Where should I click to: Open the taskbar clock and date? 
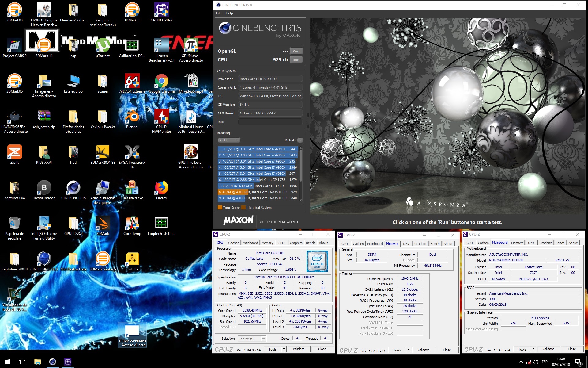point(561,362)
